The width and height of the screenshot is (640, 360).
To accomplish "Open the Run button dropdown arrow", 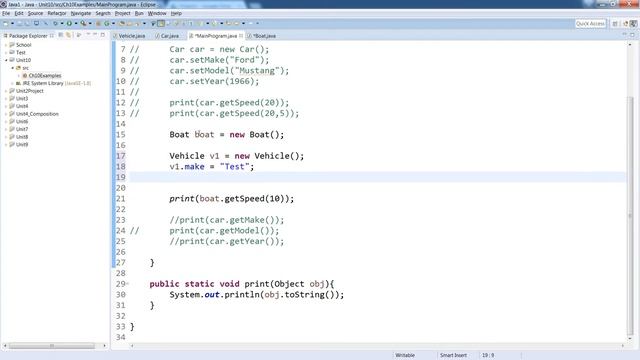I will 76,24.
